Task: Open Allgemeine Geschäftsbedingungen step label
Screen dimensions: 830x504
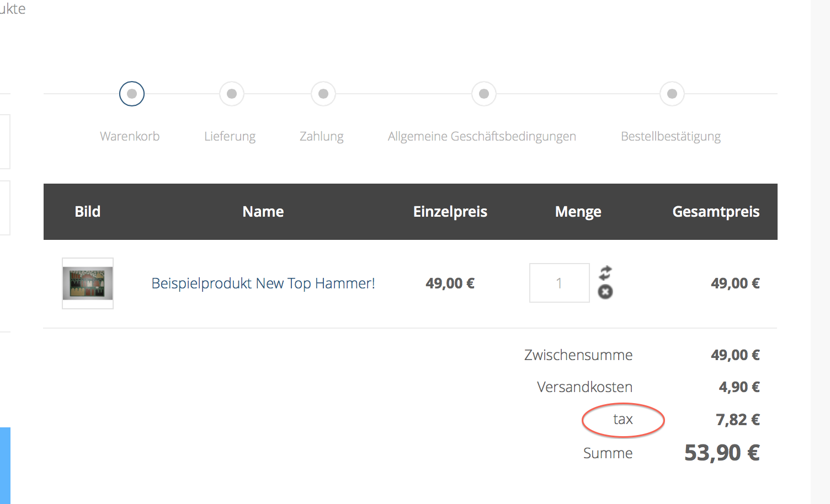Action: pos(482,136)
